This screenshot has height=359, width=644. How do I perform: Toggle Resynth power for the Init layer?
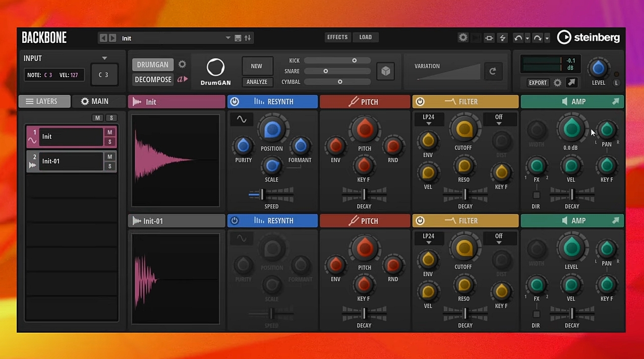(235, 101)
